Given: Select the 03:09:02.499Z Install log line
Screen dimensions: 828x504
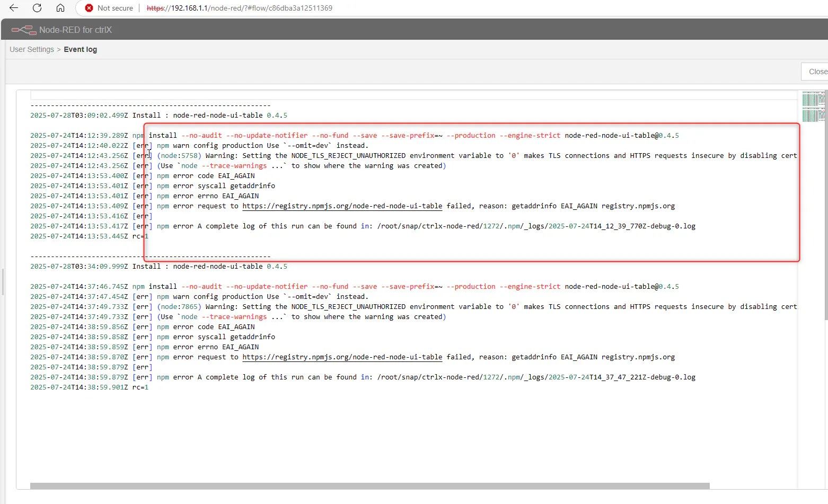Looking at the screenshot, I should point(159,116).
